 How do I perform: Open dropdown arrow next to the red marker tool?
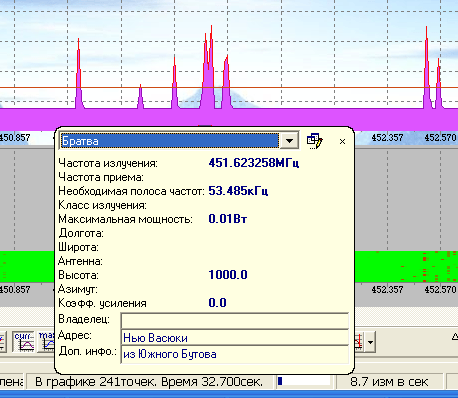[x=370, y=342]
